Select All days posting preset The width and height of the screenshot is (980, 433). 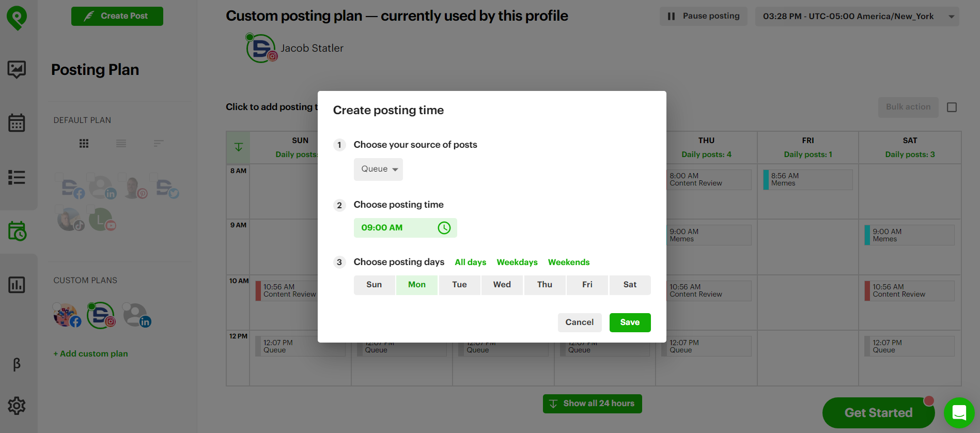[470, 262]
